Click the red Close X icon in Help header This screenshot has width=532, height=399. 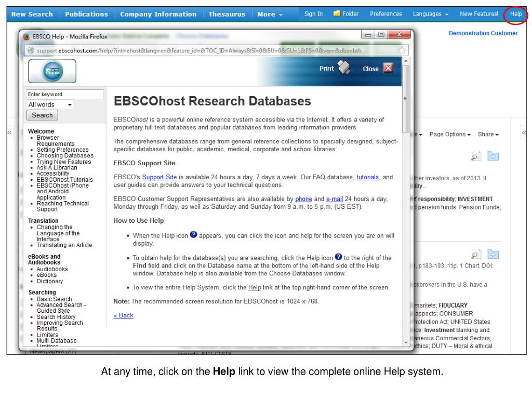pos(388,68)
